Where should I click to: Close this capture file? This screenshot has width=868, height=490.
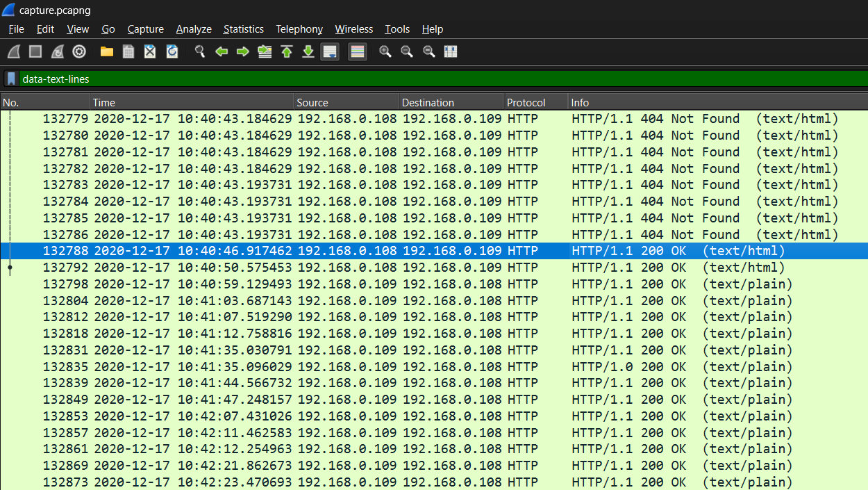150,51
